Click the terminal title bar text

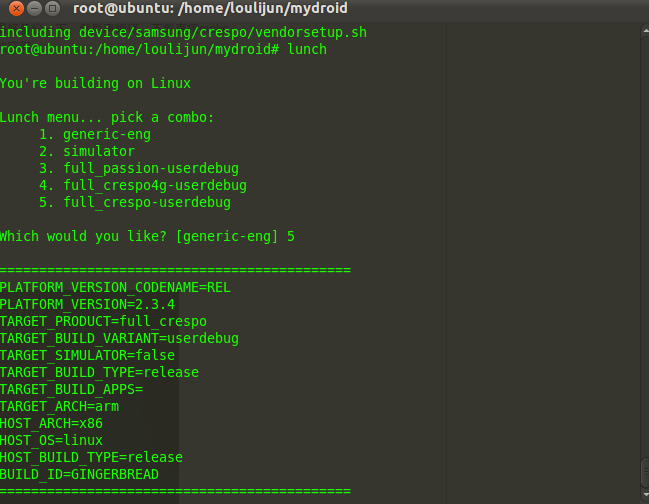pos(210,8)
